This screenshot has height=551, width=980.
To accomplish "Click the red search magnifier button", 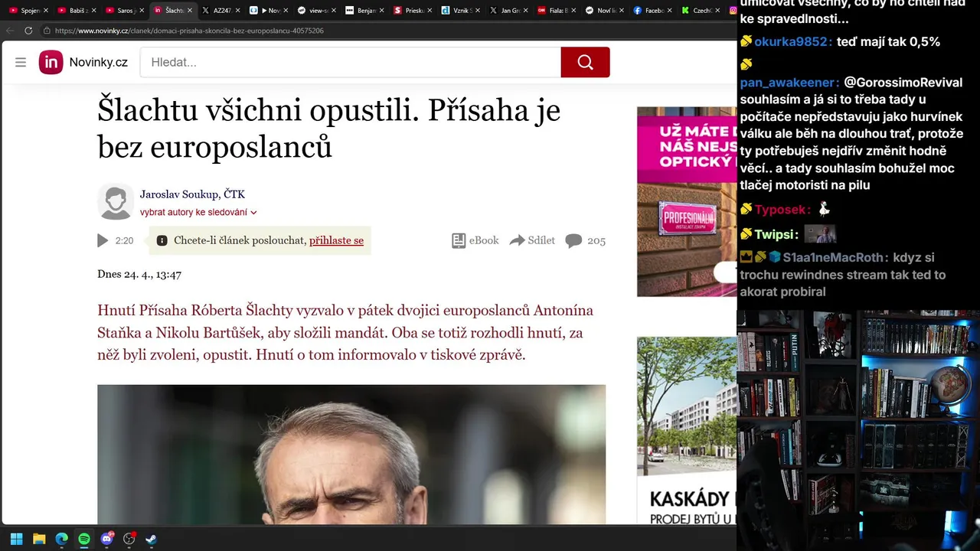I will click(x=585, y=62).
